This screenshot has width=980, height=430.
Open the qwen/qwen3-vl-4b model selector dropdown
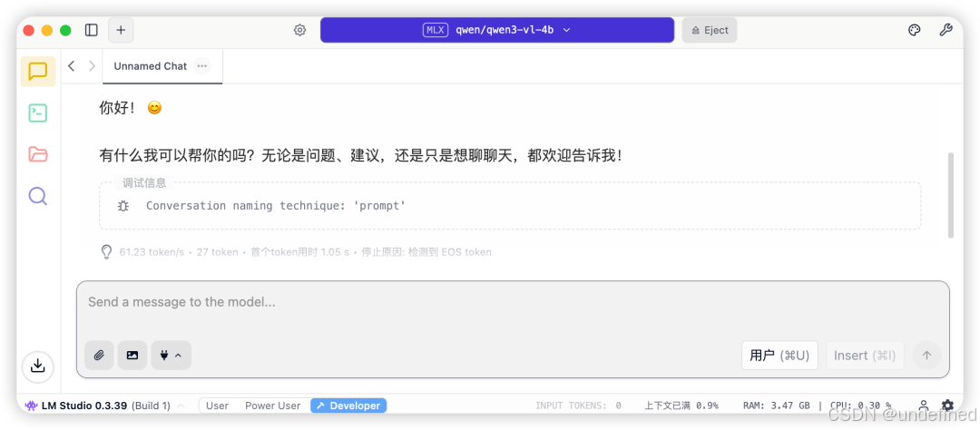click(497, 30)
